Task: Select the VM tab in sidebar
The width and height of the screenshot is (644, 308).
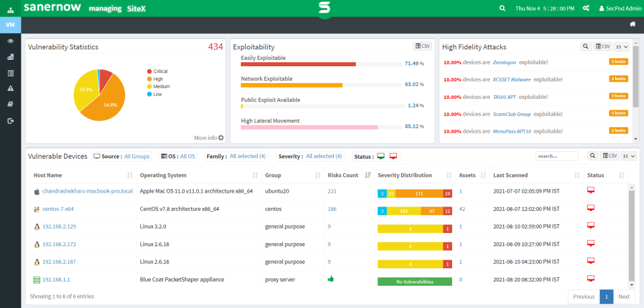Action: coord(10,25)
